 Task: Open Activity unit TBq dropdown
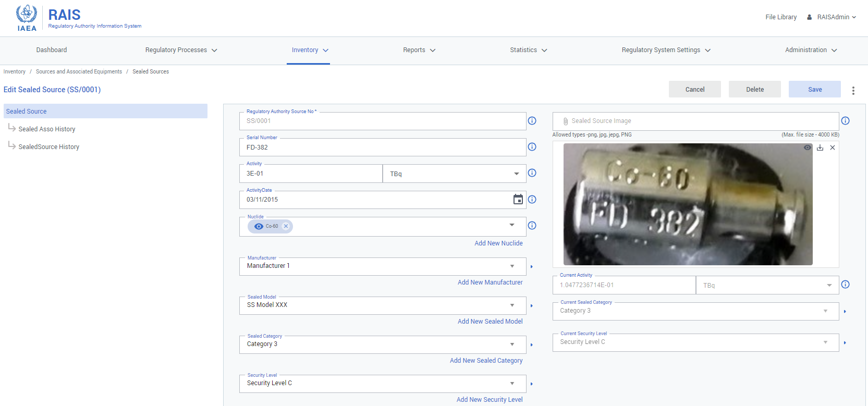tap(454, 174)
